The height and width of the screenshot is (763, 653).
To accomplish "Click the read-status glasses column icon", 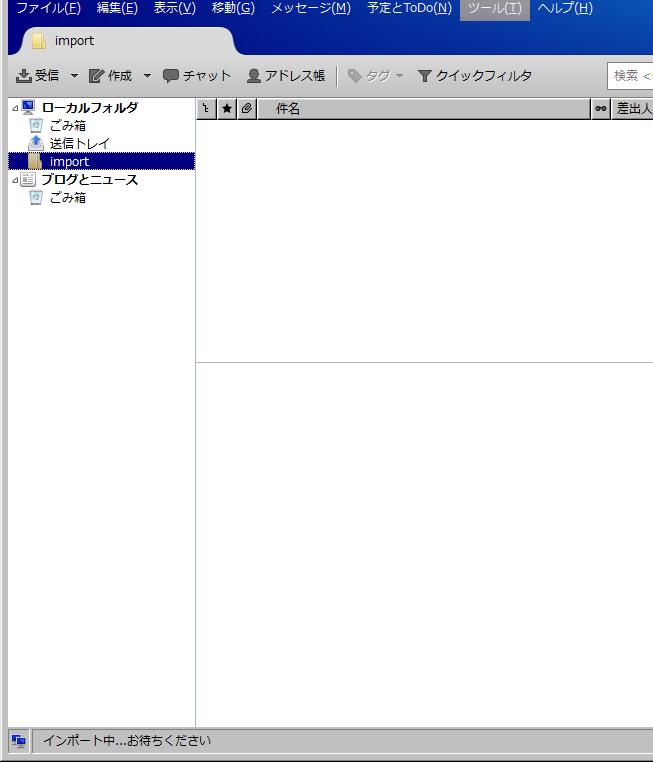I will [x=601, y=109].
